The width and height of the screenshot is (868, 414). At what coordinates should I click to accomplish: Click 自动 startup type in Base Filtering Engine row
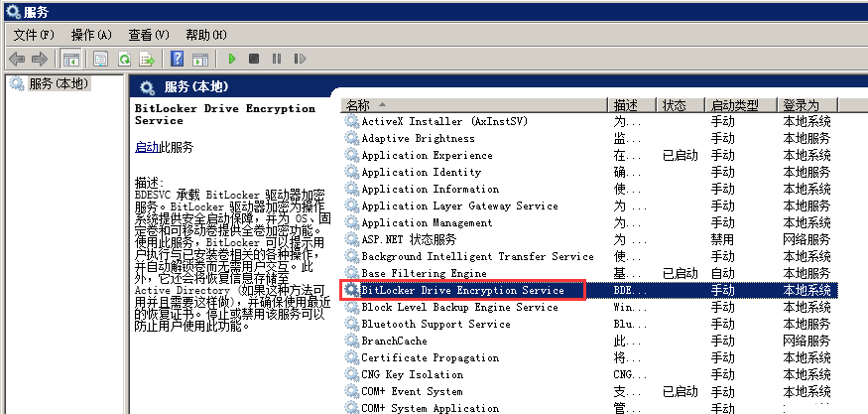pos(722,273)
